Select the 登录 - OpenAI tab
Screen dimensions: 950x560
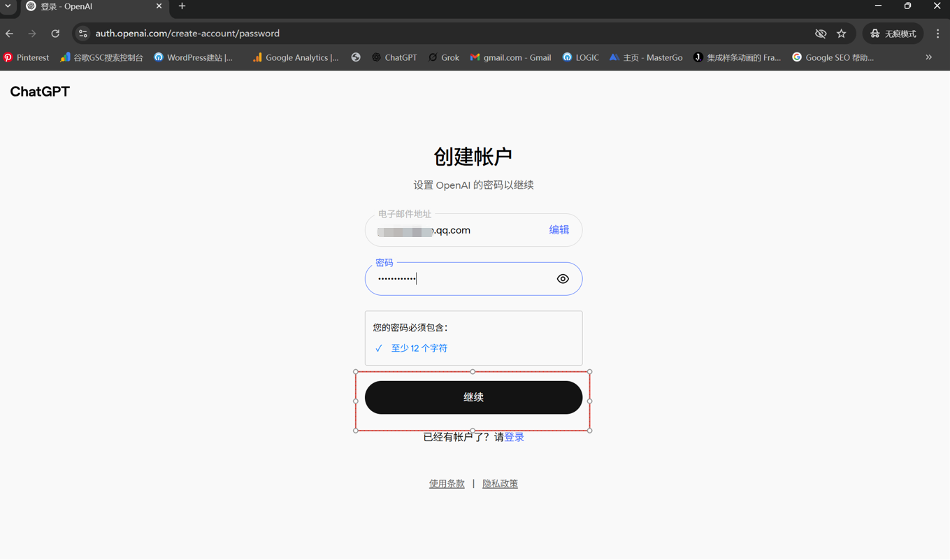[x=94, y=6]
